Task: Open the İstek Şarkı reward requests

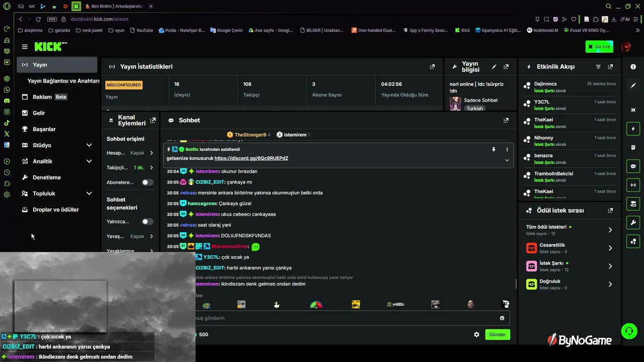Action: click(570, 266)
